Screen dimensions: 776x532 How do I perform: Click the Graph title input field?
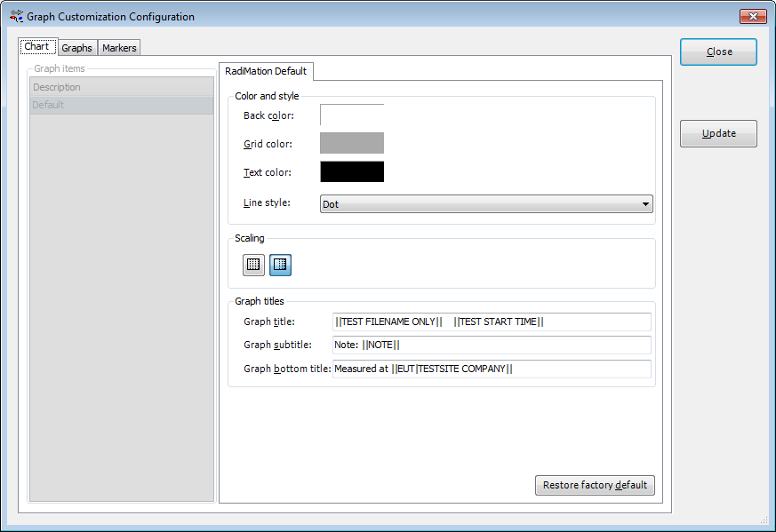click(492, 322)
